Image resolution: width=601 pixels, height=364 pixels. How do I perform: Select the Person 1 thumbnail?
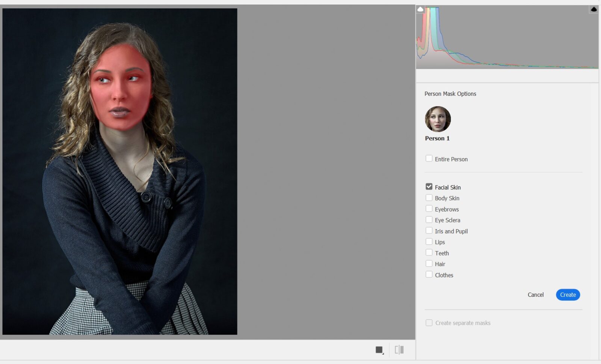click(x=437, y=119)
